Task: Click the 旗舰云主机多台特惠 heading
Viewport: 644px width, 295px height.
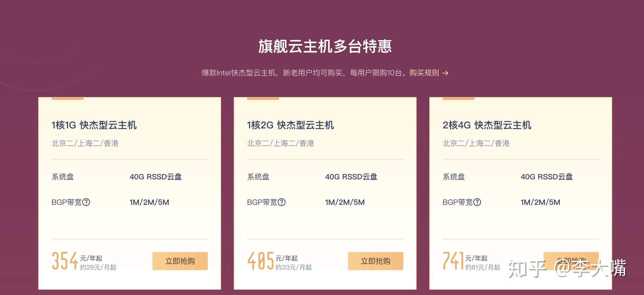Action: 325,46
